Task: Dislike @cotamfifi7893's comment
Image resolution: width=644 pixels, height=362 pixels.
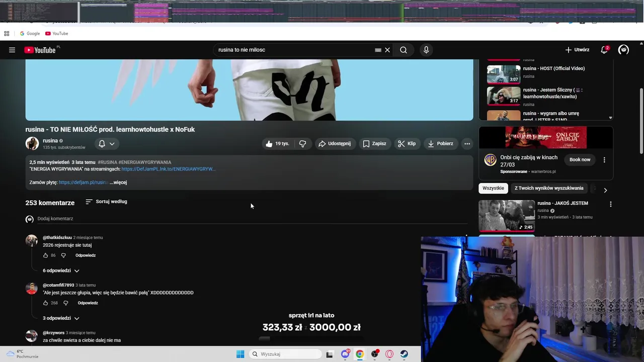Action: pos(65,303)
